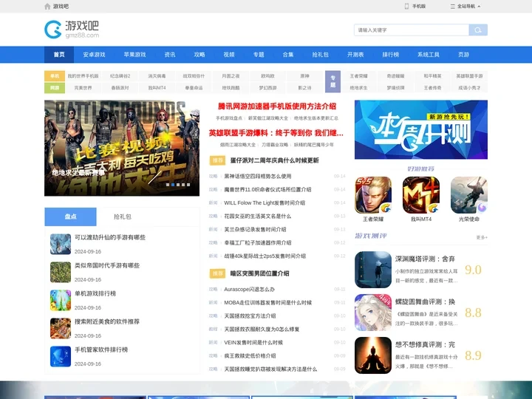Click the 深渊魔塔评测 game icon

click(373, 270)
